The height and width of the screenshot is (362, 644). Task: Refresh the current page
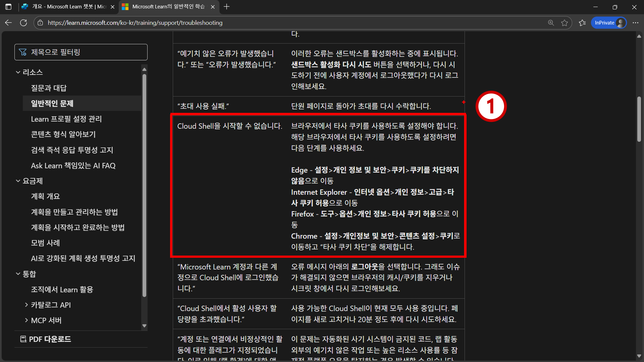coord(24,23)
